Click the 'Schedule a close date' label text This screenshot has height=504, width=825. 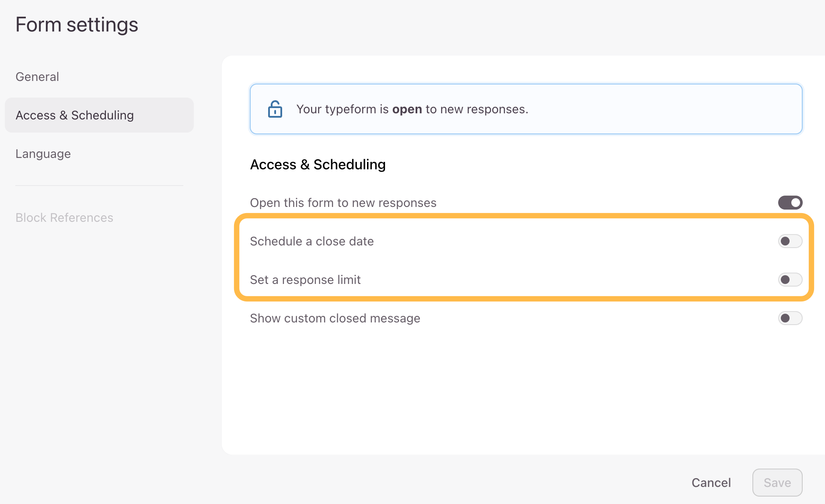[311, 241]
